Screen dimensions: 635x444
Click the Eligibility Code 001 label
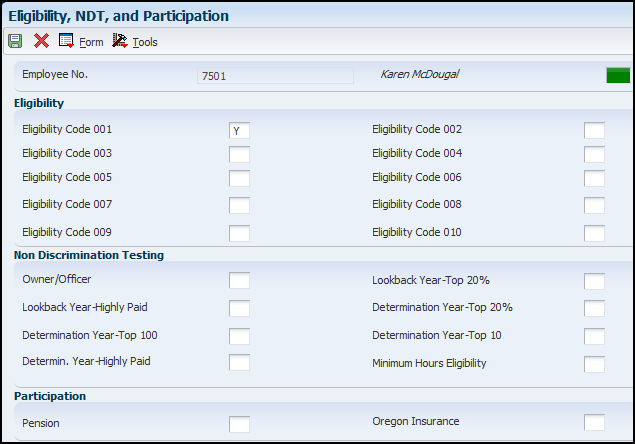[x=67, y=129]
